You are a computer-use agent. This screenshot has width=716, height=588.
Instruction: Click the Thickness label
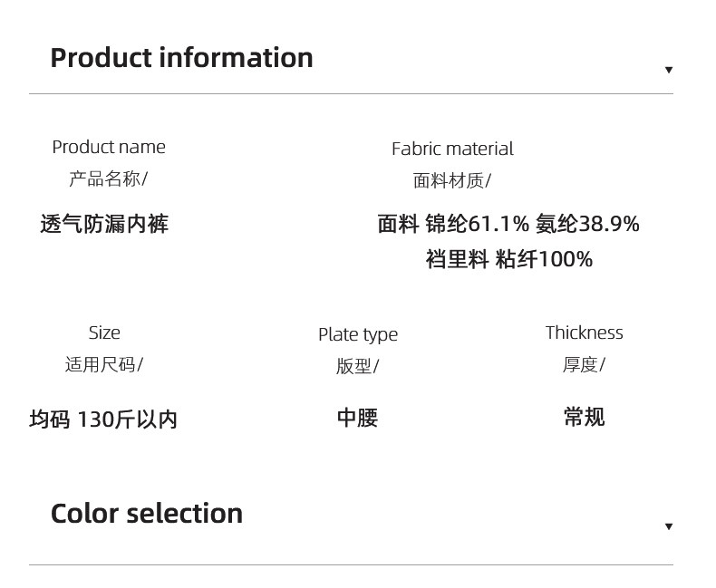tap(585, 333)
